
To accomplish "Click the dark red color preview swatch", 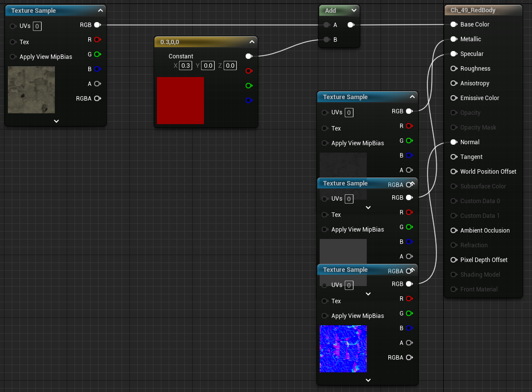I will pos(180,101).
